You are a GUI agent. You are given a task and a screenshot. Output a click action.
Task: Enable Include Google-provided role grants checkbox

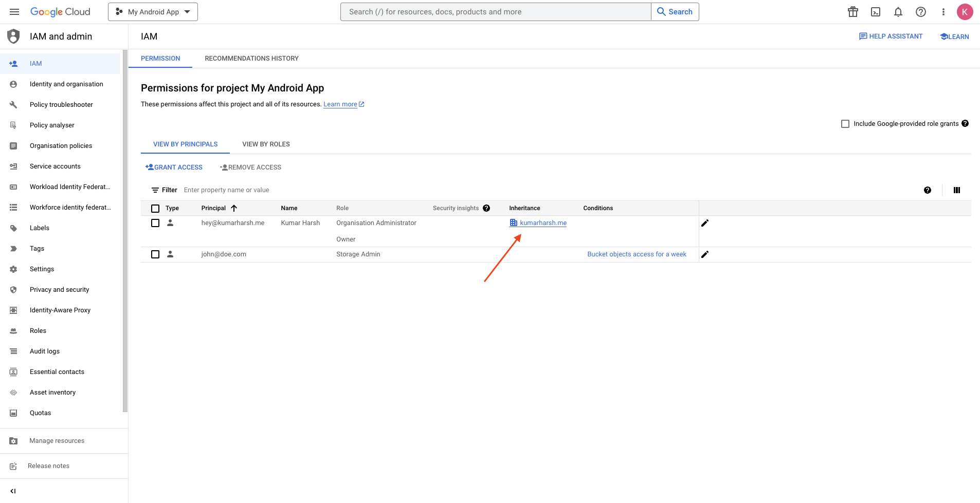[845, 124]
